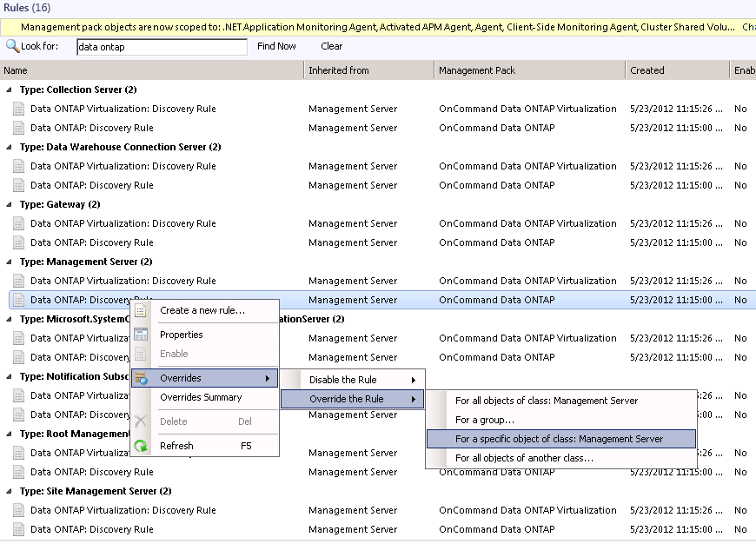This screenshot has height=544, width=756.
Task: Click Clear to reset the search
Action: pos(331,46)
